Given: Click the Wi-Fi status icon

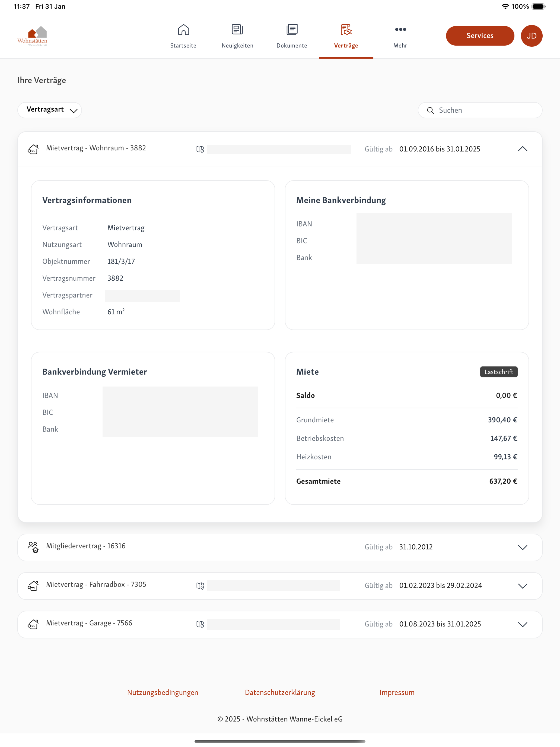Looking at the screenshot, I should click(x=505, y=7).
